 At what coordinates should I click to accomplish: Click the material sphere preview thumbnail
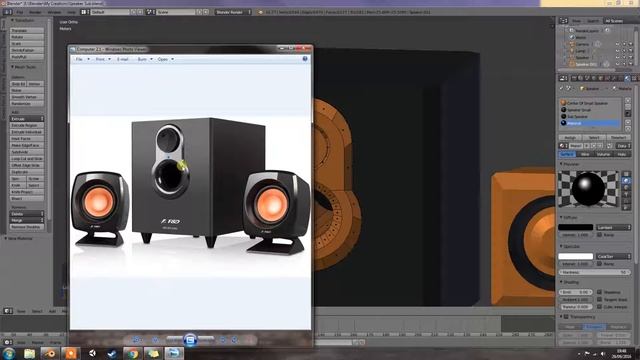click(x=588, y=189)
